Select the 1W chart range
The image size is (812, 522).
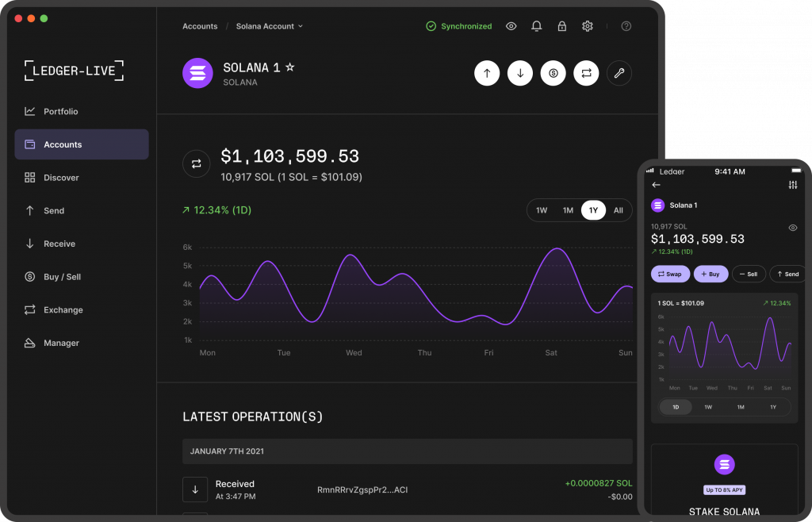click(542, 210)
